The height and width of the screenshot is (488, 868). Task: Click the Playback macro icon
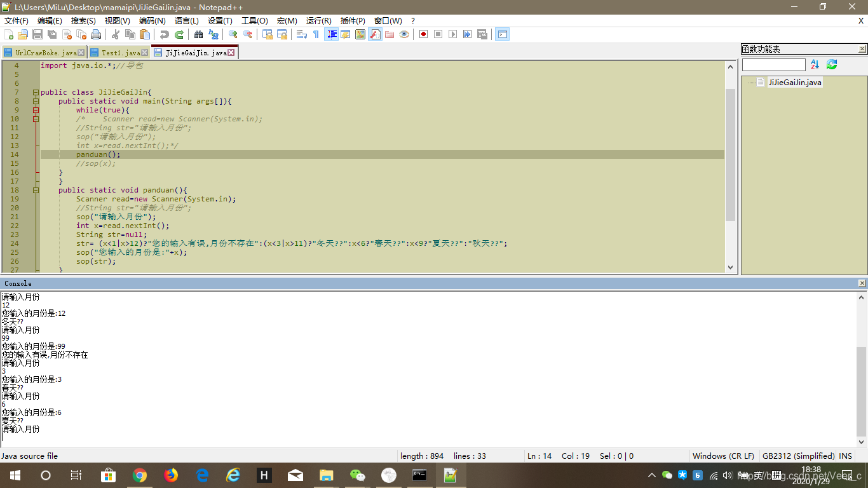pyautogui.click(x=452, y=34)
